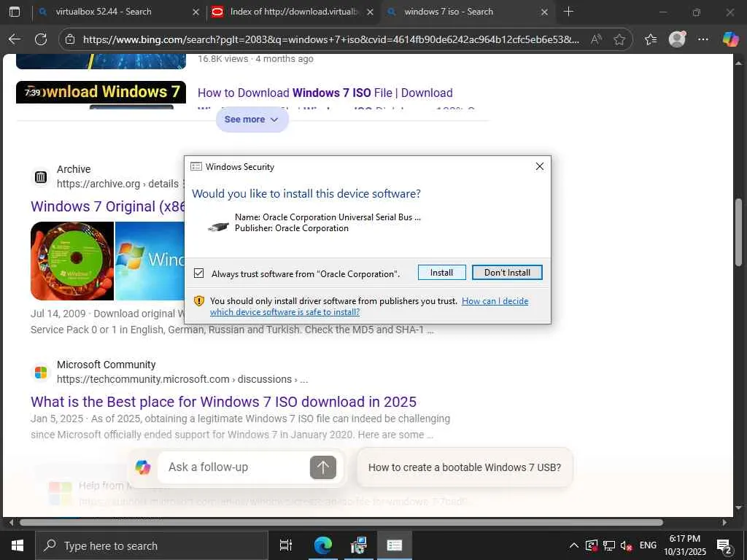The image size is (747, 560).
Task: Add this page to favorites star
Action: 619,39
